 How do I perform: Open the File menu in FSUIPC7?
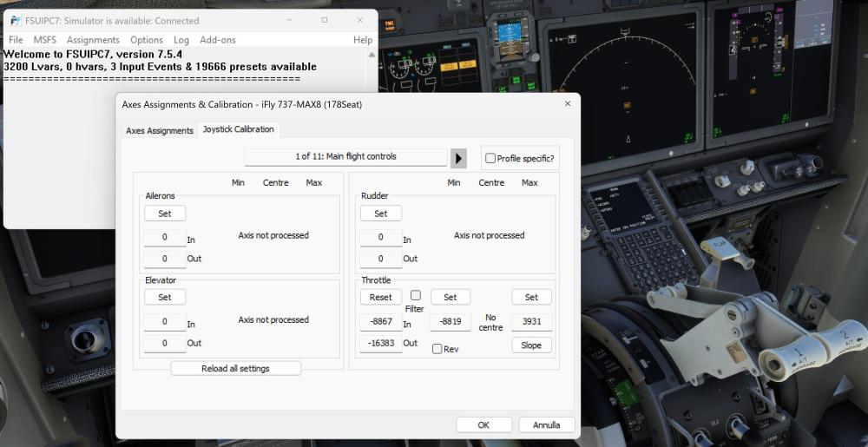[x=16, y=40]
